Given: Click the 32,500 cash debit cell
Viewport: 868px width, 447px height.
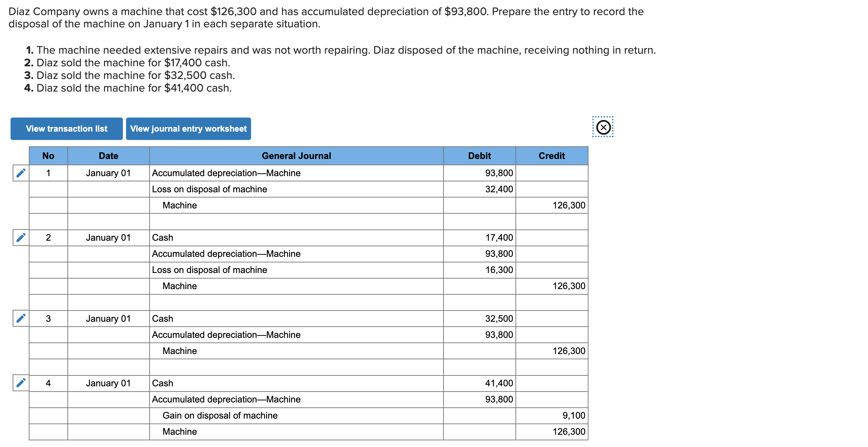Looking at the screenshot, I should pos(479,319).
